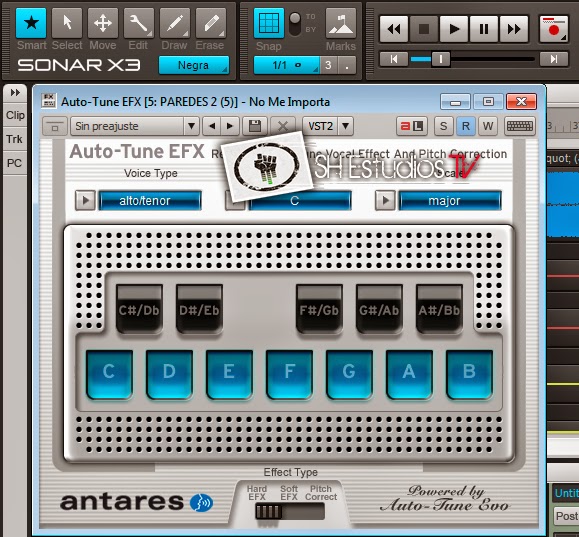Image resolution: width=579 pixels, height=537 pixels.
Task: Go to next preset arrow
Action: (x=230, y=126)
